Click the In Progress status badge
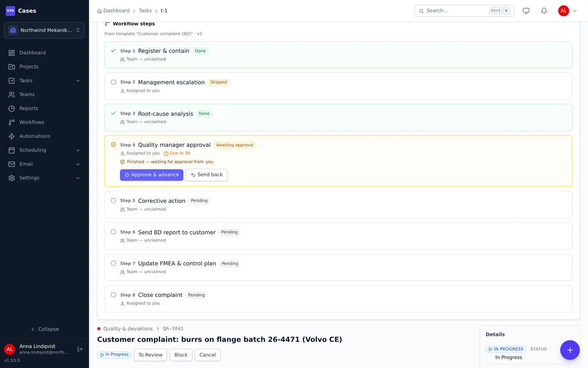The height and width of the screenshot is (368, 588). pyautogui.click(x=114, y=355)
